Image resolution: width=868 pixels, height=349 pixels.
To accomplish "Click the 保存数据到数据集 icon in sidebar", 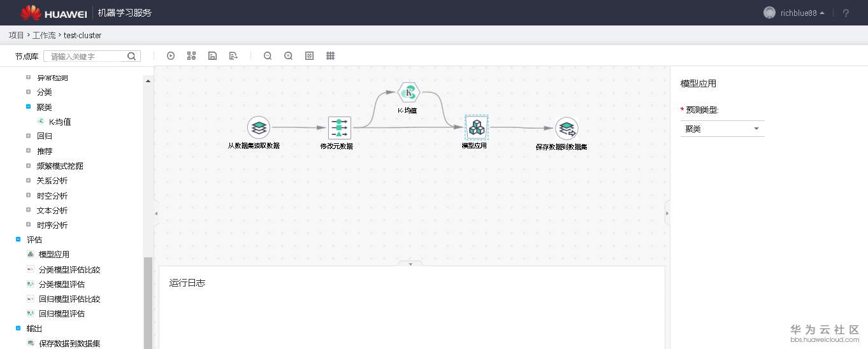I will pos(31,343).
